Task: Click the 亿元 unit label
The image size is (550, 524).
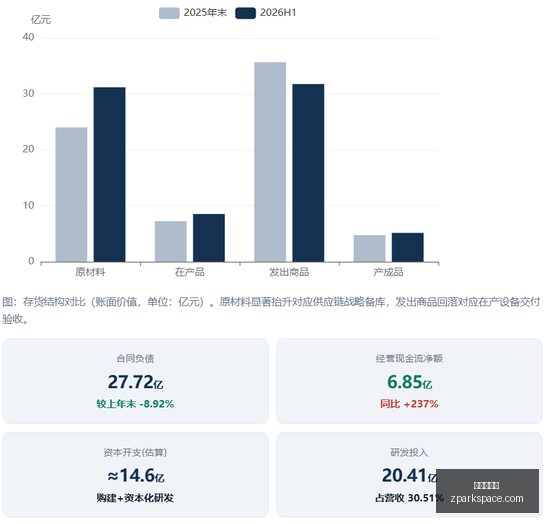Action: [x=41, y=20]
